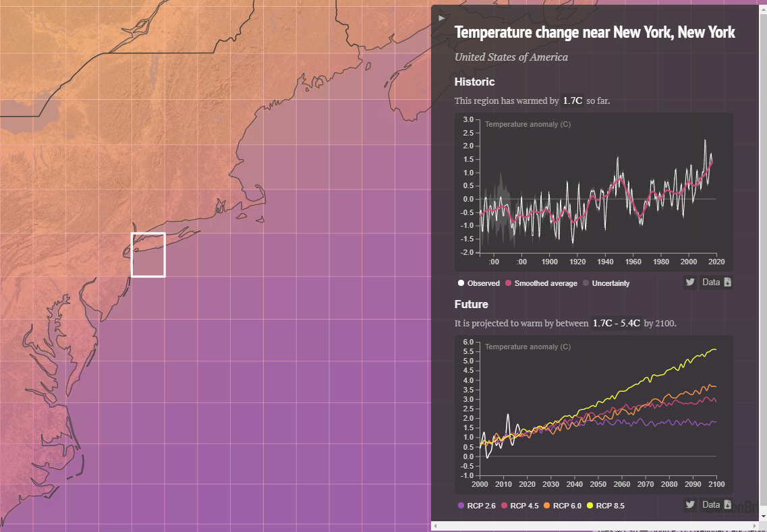Toggle the Uncertainty band legend
Image resolution: width=767 pixels, height=532 pixels.
point(606,283)
